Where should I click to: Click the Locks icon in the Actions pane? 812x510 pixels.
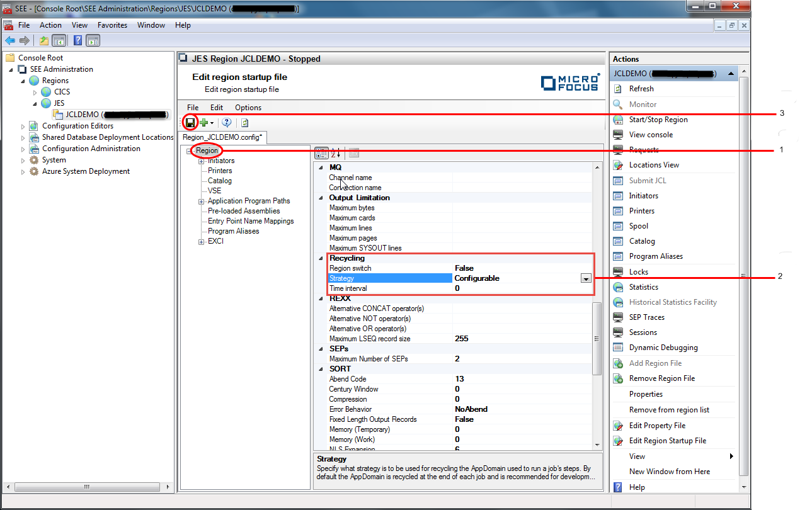(618, 272)
